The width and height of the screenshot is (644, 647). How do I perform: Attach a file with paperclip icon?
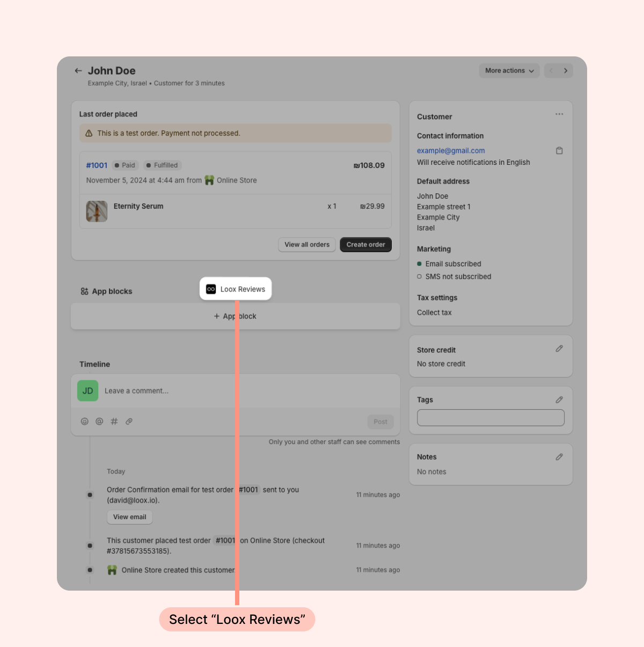[x=129, y=421]
